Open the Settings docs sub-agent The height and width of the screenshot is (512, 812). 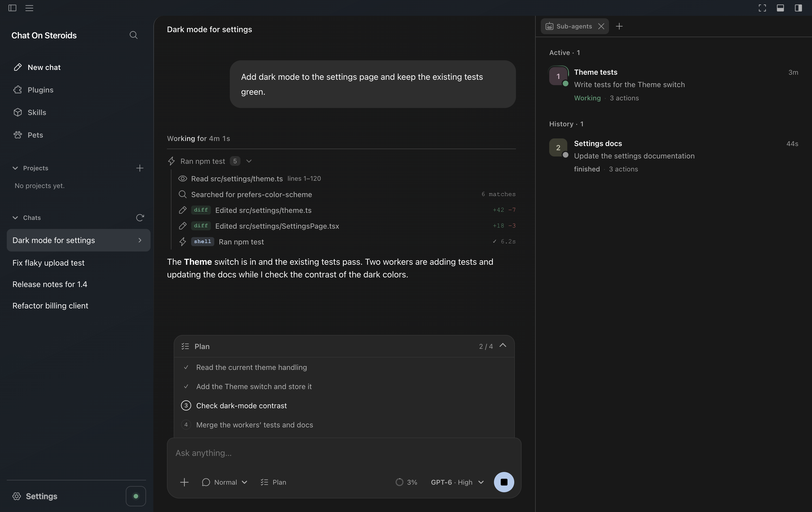(x=674, y=156)
